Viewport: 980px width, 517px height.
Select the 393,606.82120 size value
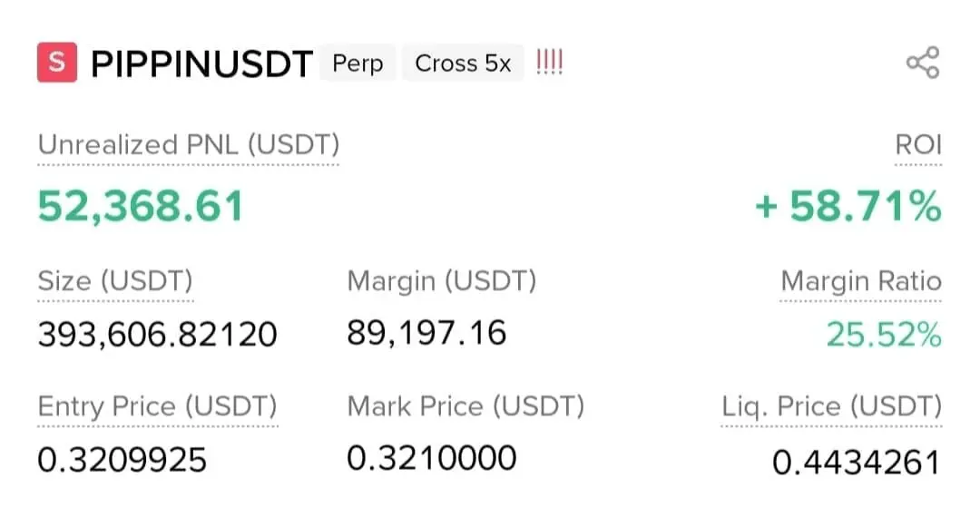(x=157, y=335)
